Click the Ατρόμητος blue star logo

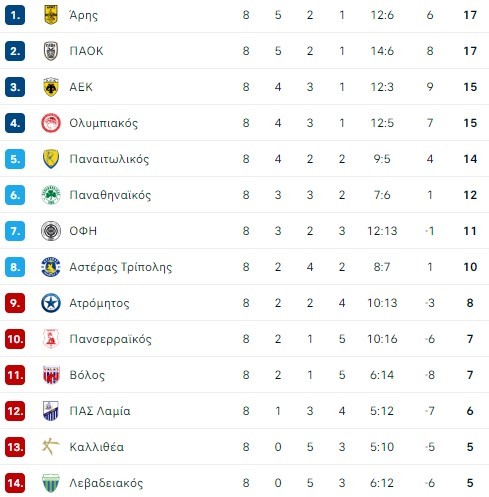[51, 303]
